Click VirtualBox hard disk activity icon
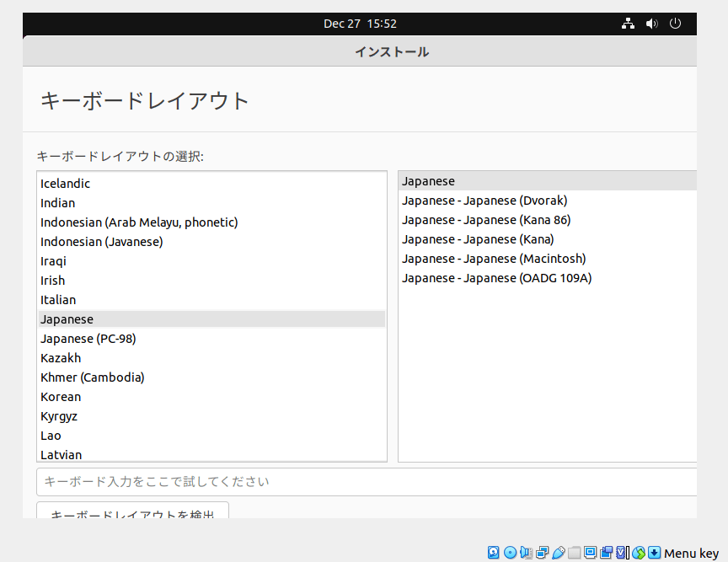 pyautogui.click(x=494, y=552)
